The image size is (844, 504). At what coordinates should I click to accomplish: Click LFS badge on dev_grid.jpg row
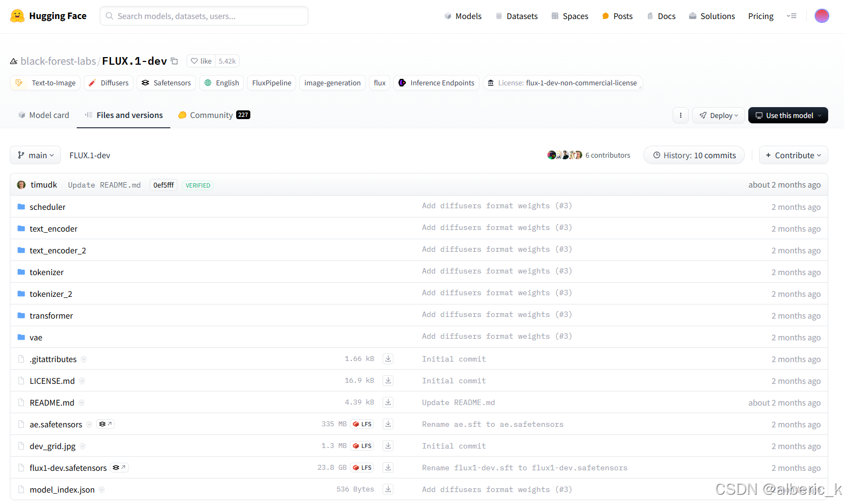[x=362, y=446]
